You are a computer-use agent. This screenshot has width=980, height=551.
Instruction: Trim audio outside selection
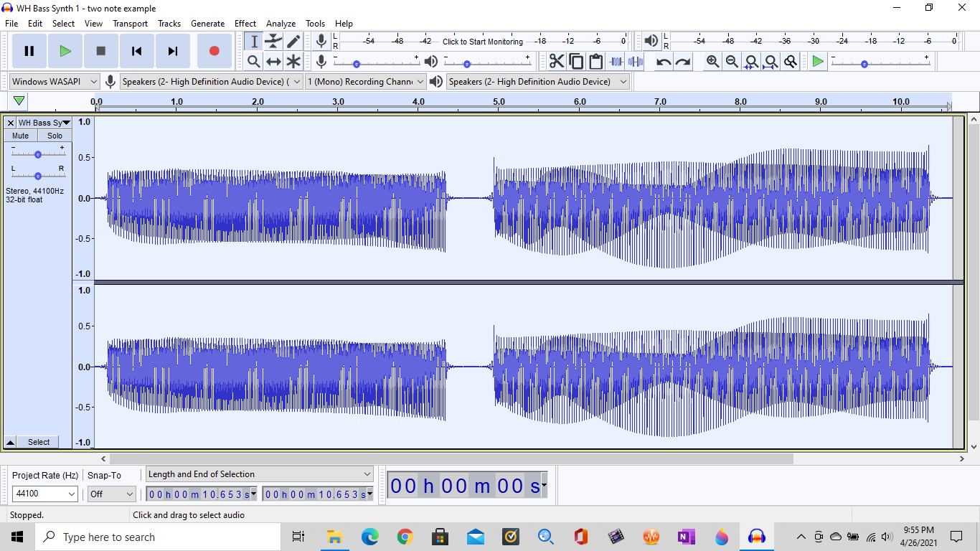tap(616, 61)
